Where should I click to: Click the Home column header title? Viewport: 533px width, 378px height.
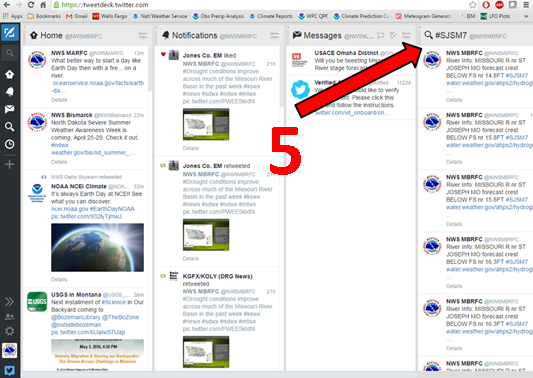click(51, 35)
